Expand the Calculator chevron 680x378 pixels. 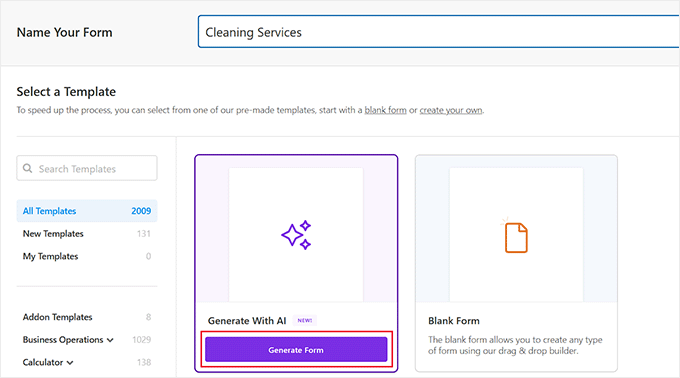click(x=70, y=362)
